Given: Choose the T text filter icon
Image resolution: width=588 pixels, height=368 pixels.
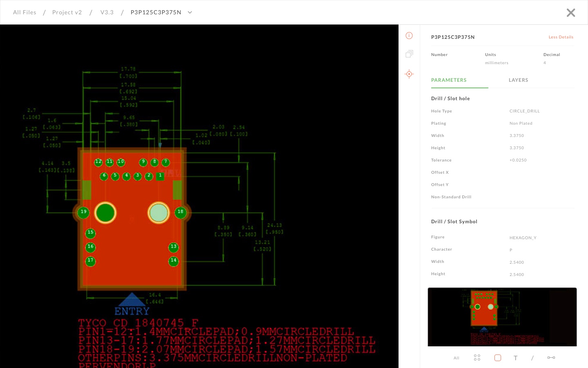Looking at the screenshot, I should pos(516,358).
